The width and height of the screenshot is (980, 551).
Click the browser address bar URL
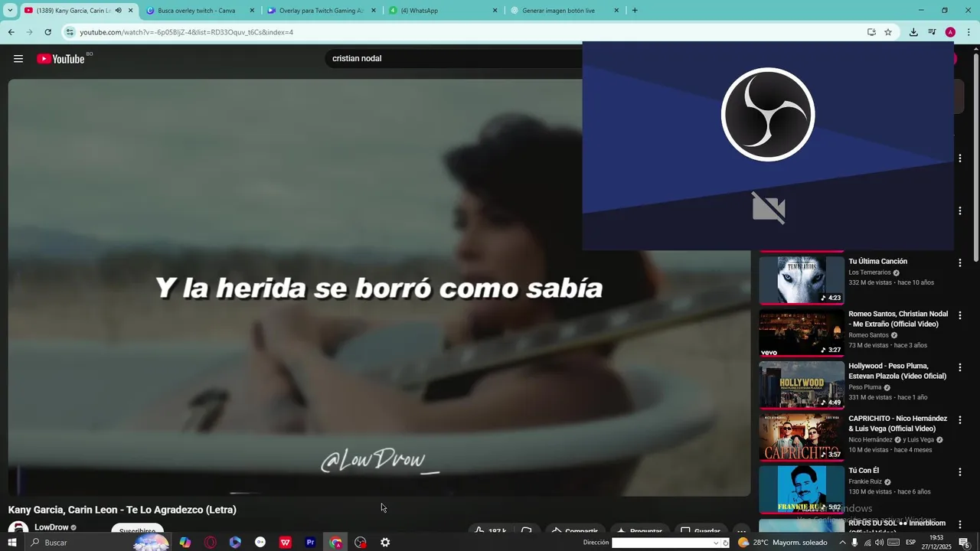[186, 32]
